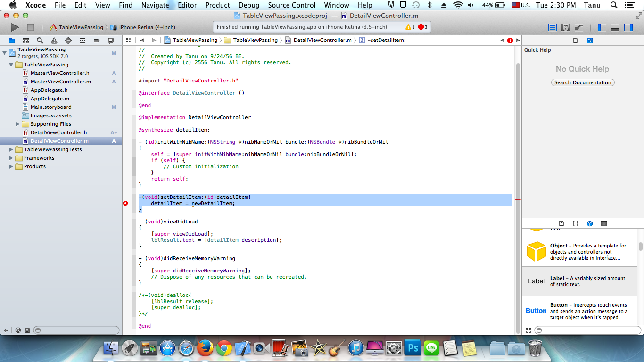The height and width of the screenshot is (362, 644).
Task: Open the Debug menu
Action: point(249,5)
